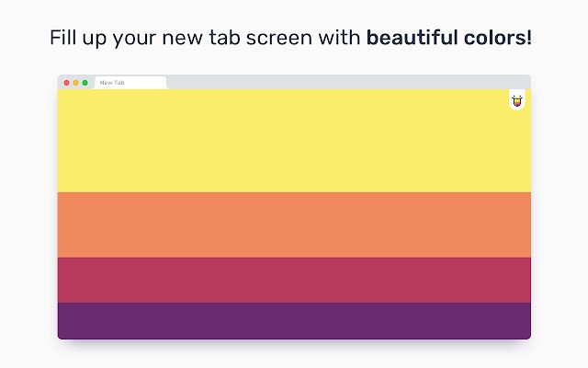Viewport: 588px width, 368px height.
Task: Pick the orange color stripe
Action: (294, 224)
